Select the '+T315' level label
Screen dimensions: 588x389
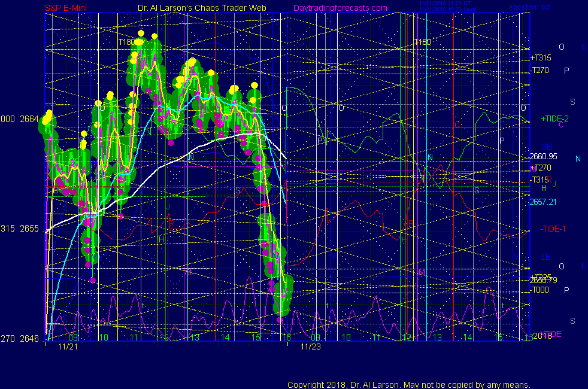[541, 57]
